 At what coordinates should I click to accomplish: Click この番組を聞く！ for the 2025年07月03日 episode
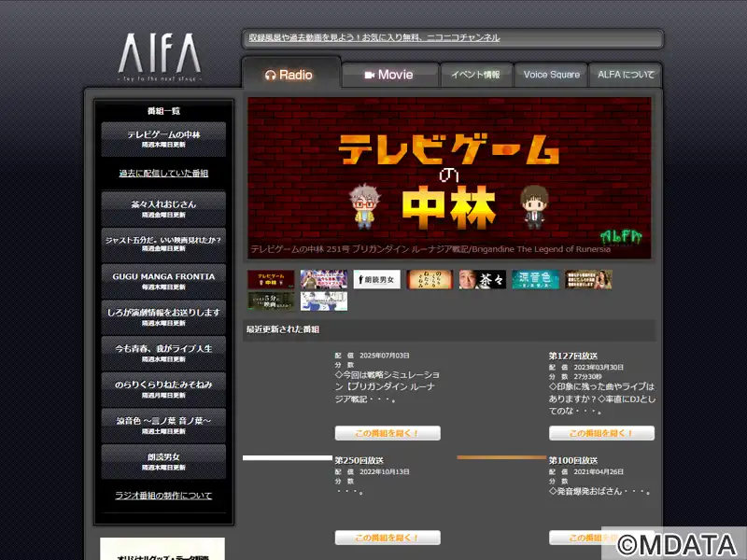coord(388,433)
